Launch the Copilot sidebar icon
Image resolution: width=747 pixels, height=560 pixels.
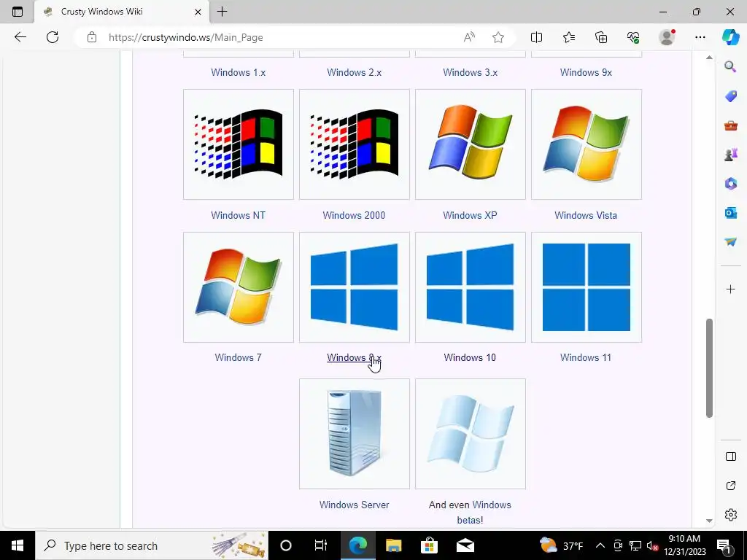tap(731, 37)
